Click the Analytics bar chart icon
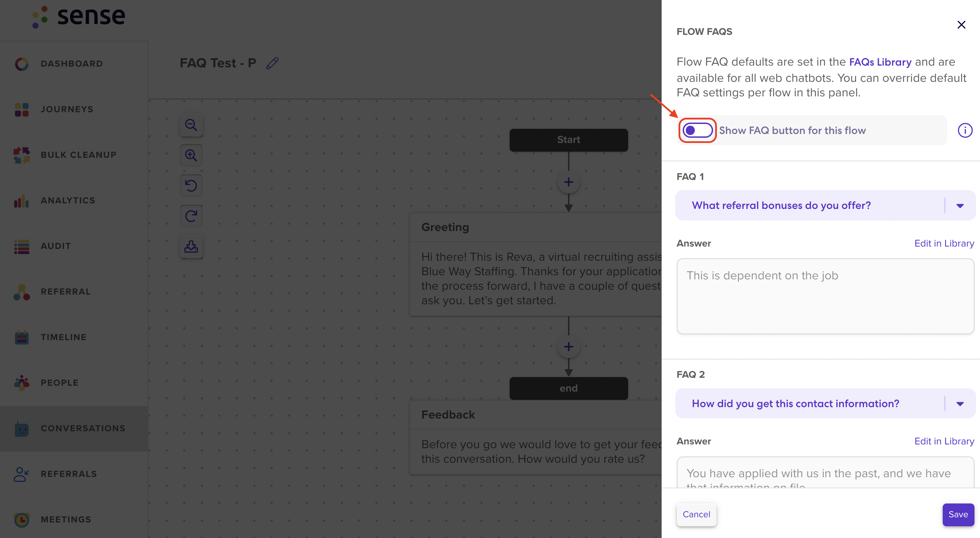 click(x=22, y=201)
